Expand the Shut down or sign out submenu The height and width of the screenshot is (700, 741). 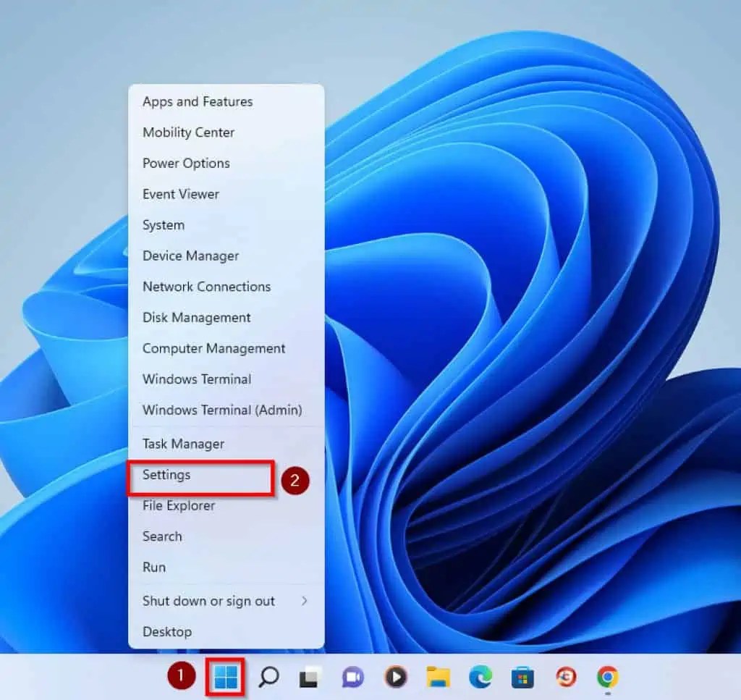click(x=208, y=601)
